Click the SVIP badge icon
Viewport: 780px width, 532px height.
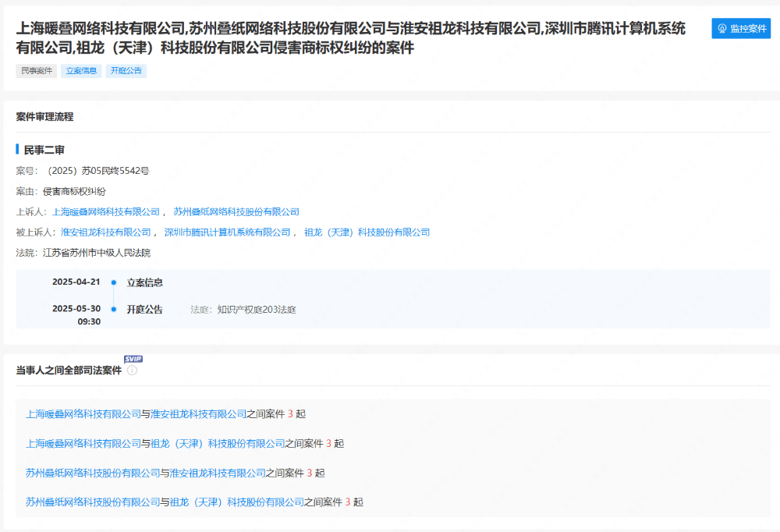pyautogui.click(x=133, y=359)
